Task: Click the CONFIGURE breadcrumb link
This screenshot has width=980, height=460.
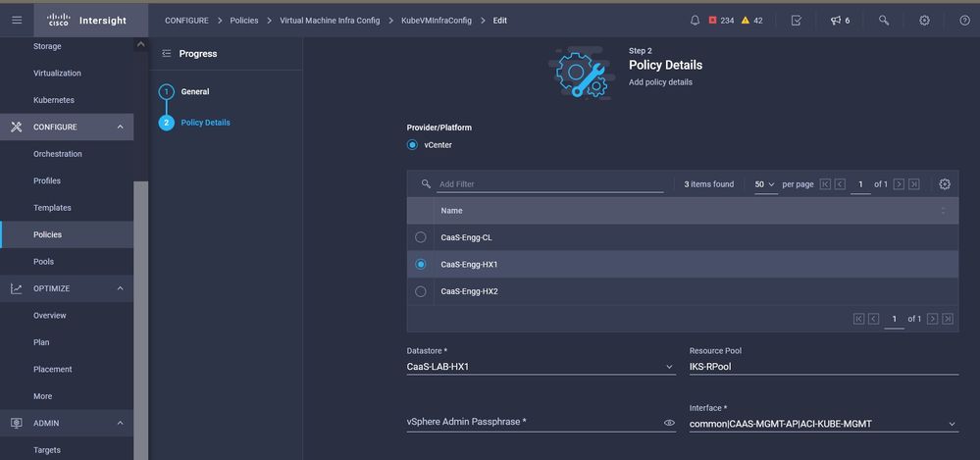Action: tap(186, 21)
